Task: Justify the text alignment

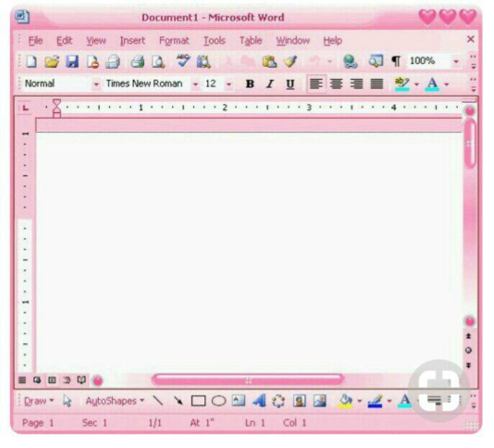Action: tap(377, 84)
